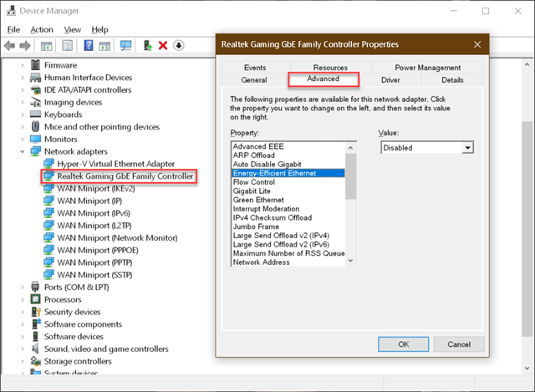Expand the Firmware tree node
Screen dimensions: 535x392
click(23, 65)
